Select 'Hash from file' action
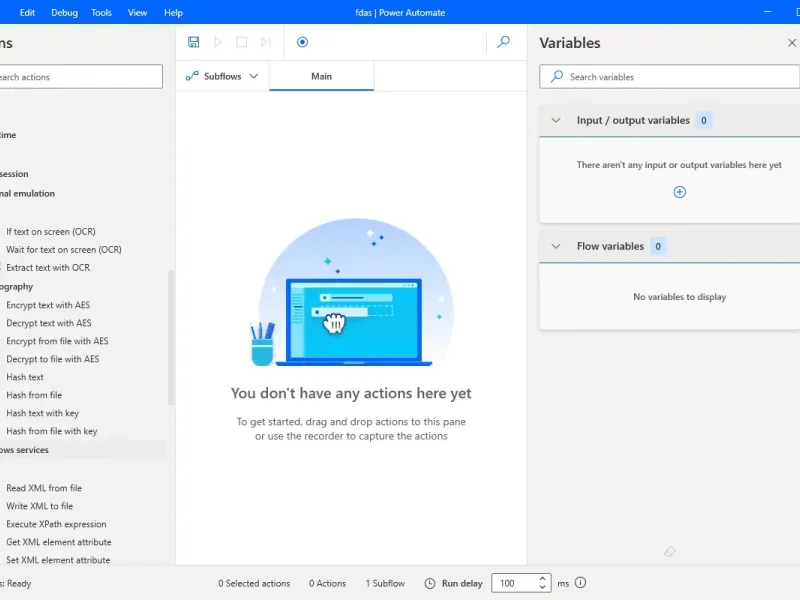The image size is (800, 600). (x=34, y=395)
